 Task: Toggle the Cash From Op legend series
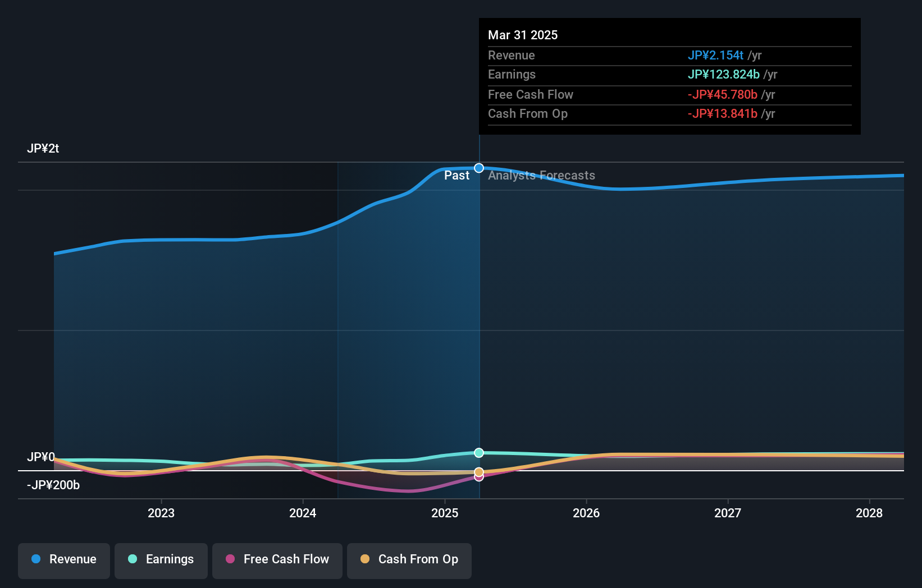pyautogui.click(x=409, y=561)
